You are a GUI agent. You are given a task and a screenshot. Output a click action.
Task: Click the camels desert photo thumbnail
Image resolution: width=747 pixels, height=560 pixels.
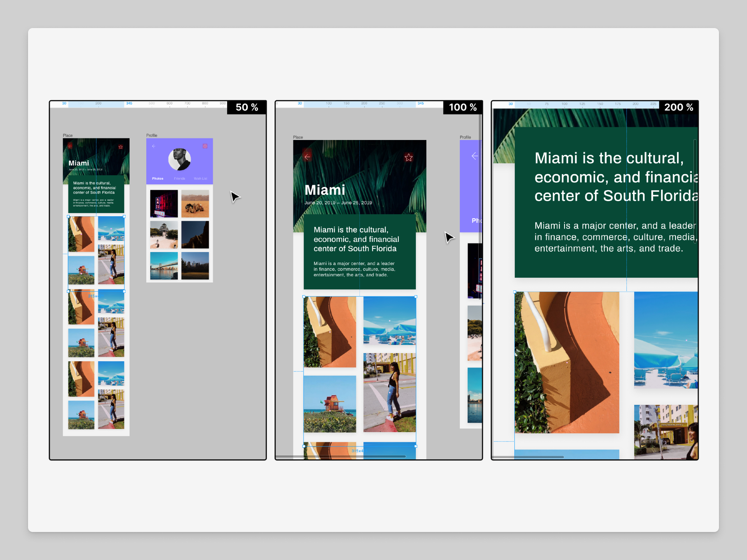click(195, 204)
